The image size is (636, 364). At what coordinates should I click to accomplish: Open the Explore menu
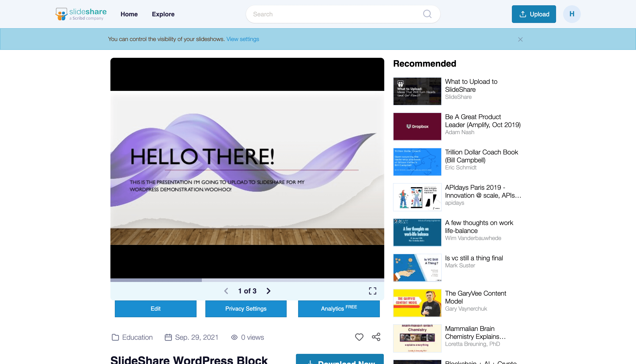(x=163, y=14)
